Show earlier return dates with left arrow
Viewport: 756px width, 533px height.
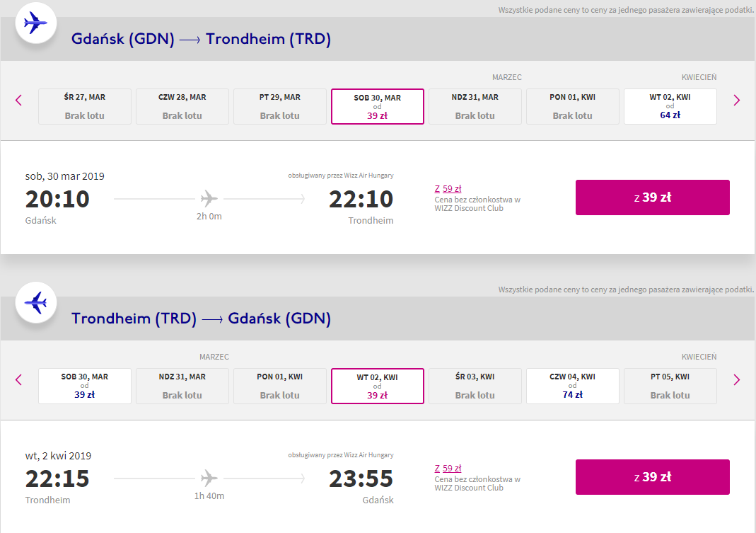point(19,380)
